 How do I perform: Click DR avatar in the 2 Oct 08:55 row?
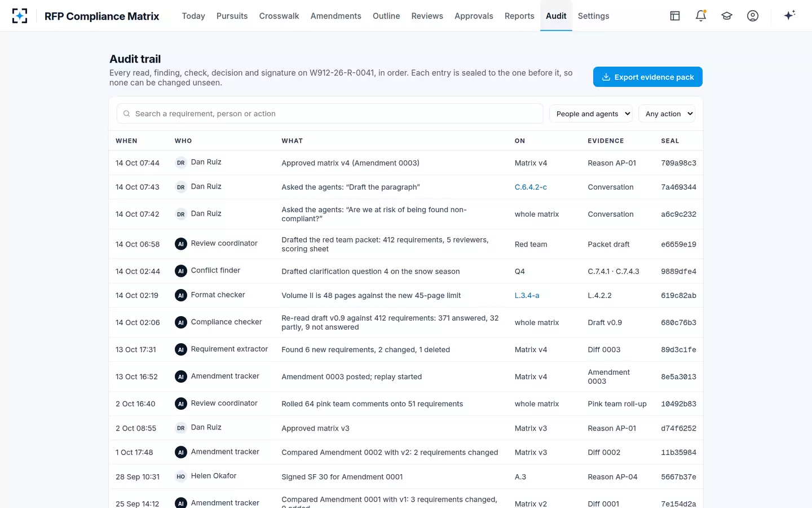181,428
